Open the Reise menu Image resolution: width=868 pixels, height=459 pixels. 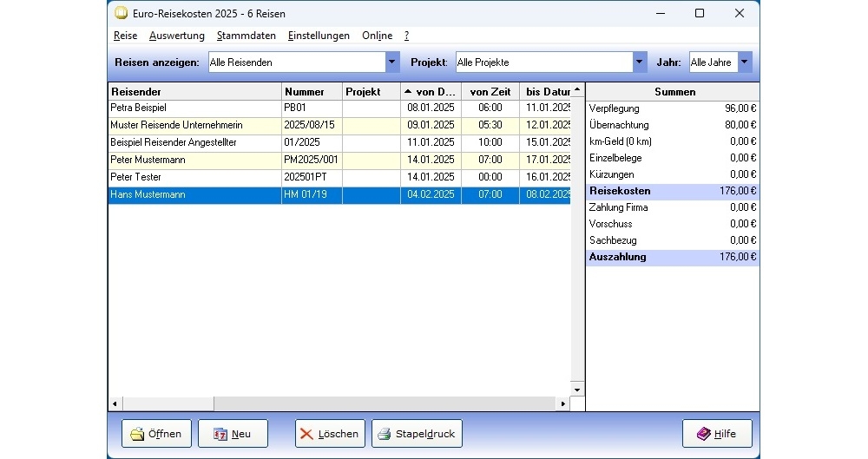tap(125, 36)
